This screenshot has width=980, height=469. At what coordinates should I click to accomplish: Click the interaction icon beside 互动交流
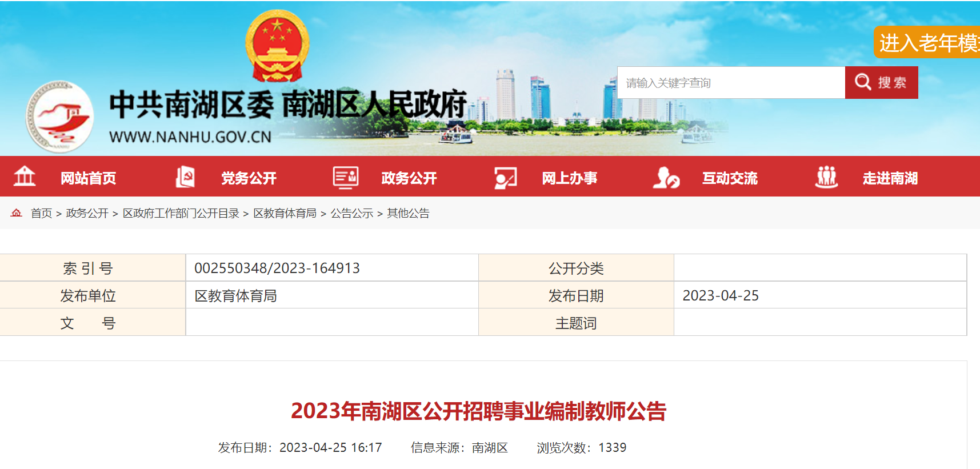[666, 178]
